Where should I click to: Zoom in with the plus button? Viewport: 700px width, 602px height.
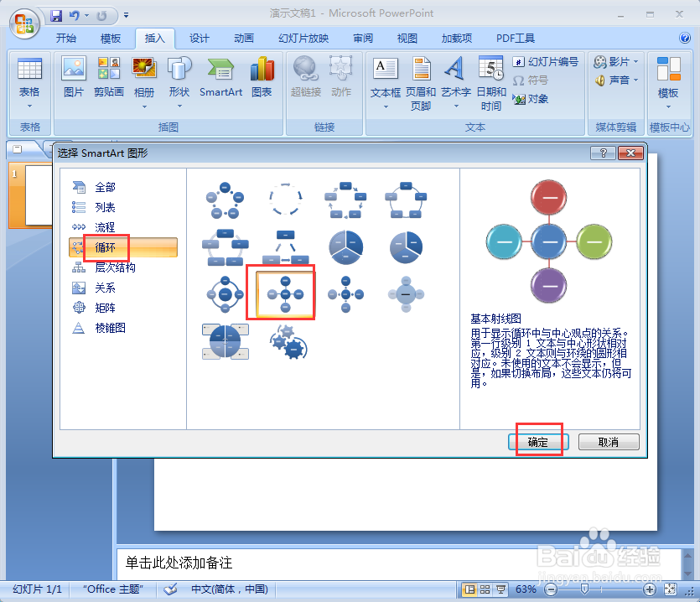[x=649, y=589]
